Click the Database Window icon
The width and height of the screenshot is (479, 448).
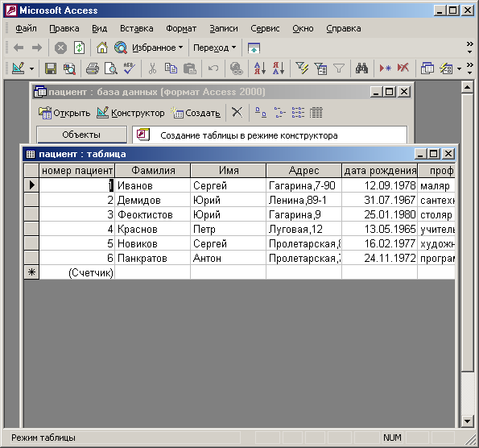point(427,68)
